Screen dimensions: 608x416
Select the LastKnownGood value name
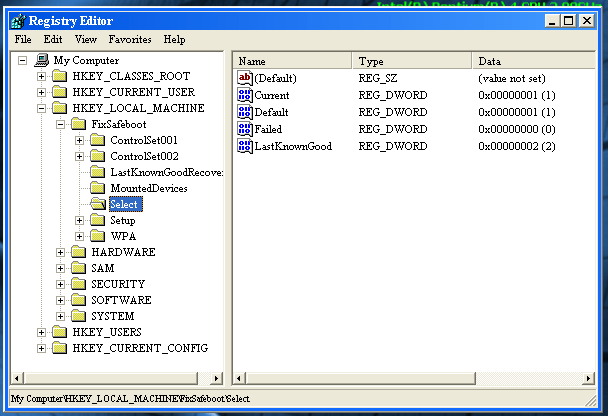[293, 146]
